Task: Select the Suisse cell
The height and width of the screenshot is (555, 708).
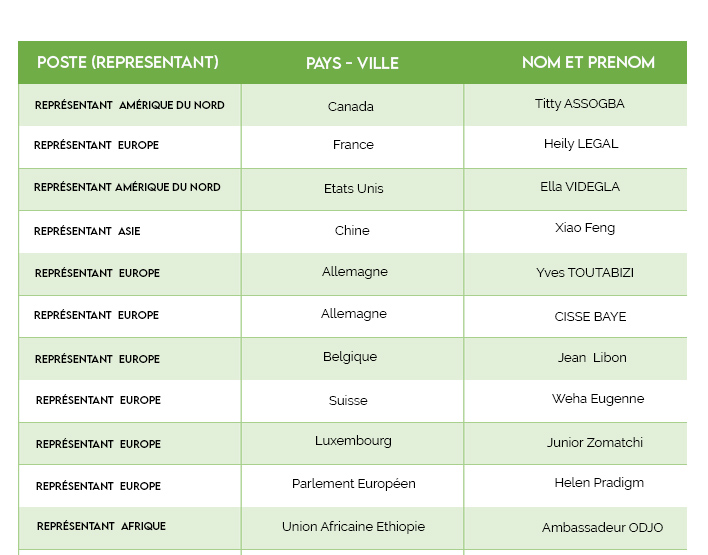Action: pos(348,400)
